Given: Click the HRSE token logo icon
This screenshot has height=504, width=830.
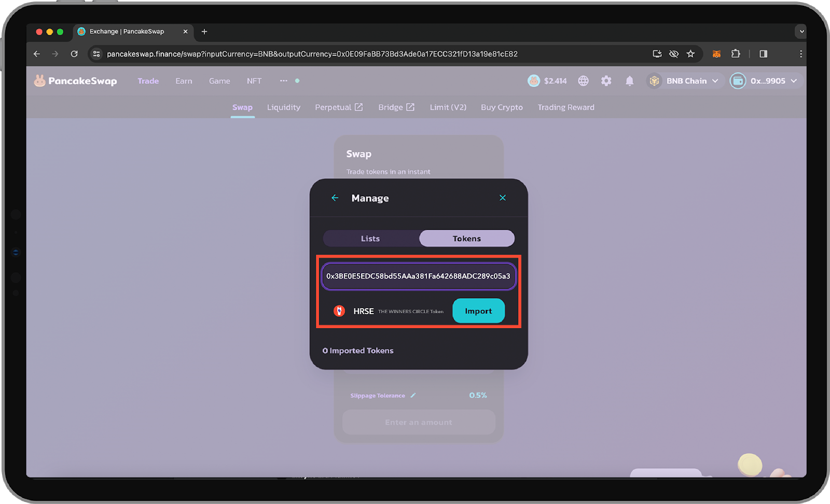Looking at the screenshot, I should tap(339, 311).
